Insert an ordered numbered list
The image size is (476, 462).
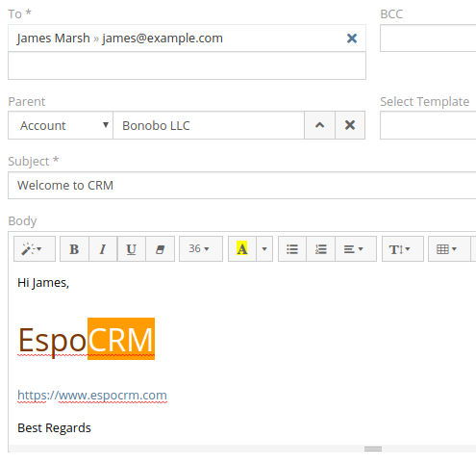[x=320, y=249]
